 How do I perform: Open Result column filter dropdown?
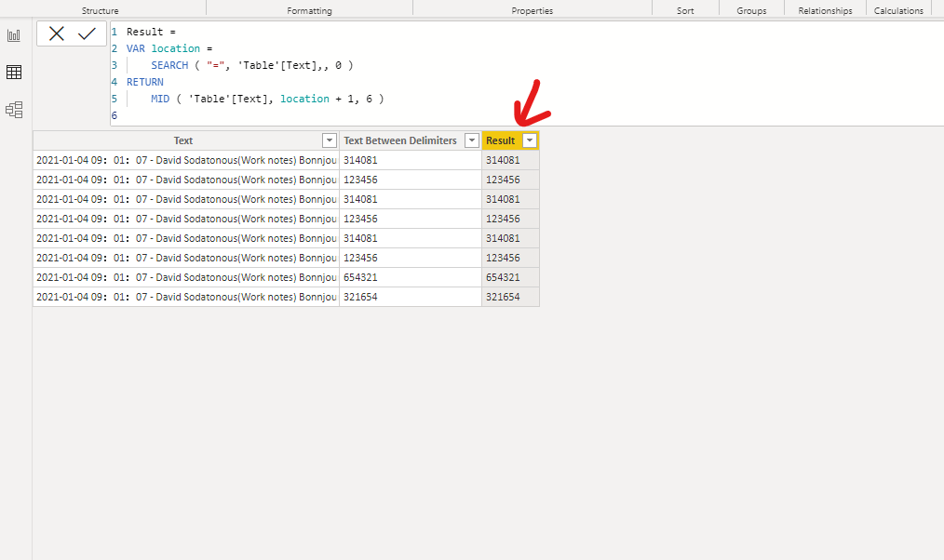tap(530, 140)
